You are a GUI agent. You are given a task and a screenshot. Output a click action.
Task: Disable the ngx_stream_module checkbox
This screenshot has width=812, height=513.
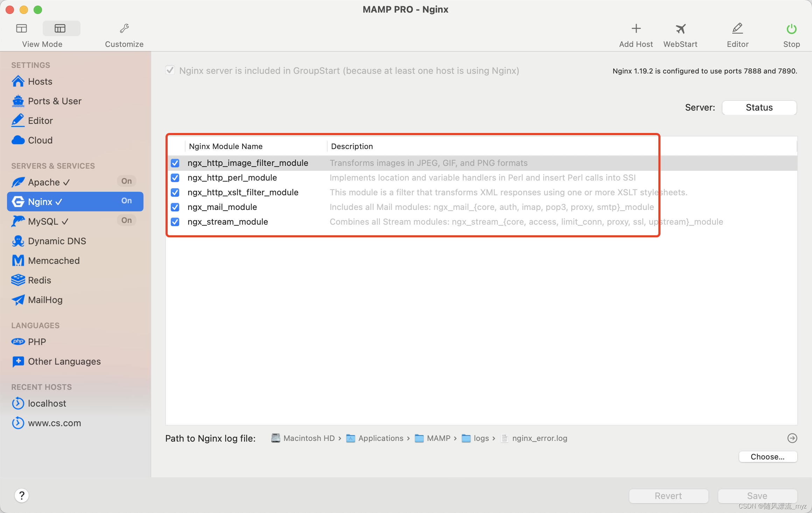click(175, 222)
